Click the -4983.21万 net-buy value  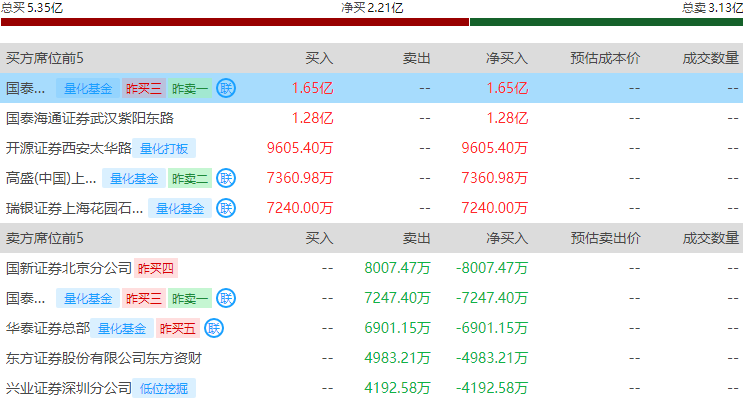pyautogui.click(x=492, y=358)
